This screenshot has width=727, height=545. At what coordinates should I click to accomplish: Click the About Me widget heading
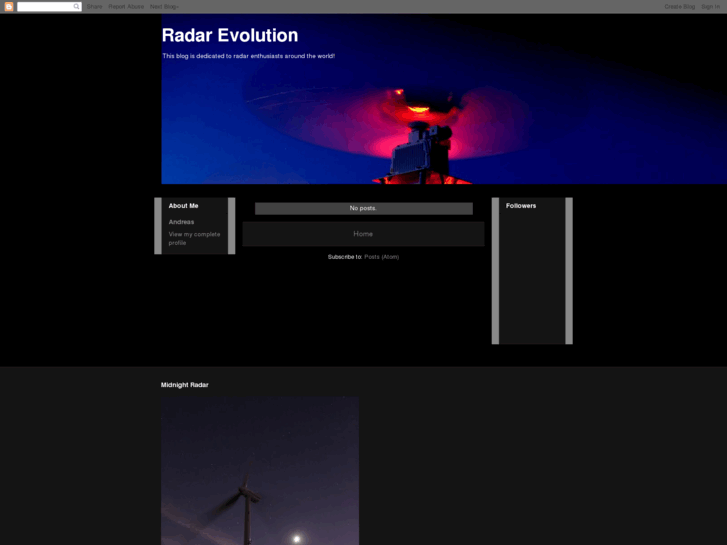click(183, 206)
